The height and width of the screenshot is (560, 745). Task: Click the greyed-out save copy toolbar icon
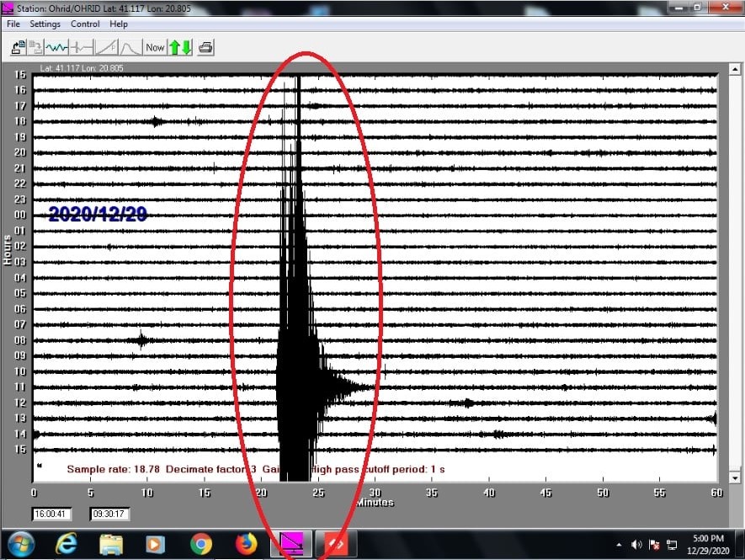(x=35, y=47)
